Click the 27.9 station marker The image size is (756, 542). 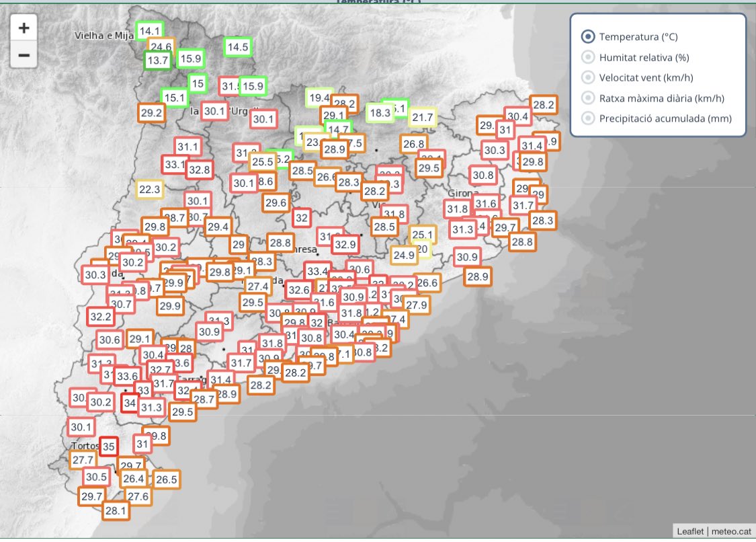(x=416, y=305)
